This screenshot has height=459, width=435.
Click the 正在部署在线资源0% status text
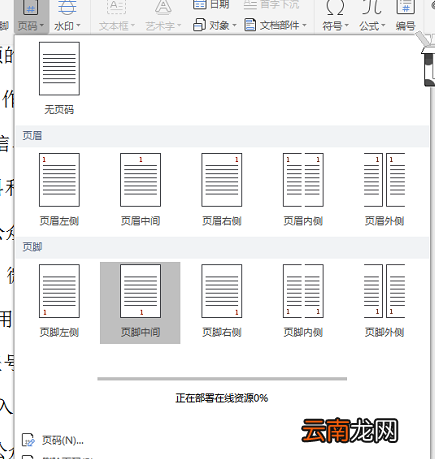[222, 398]
